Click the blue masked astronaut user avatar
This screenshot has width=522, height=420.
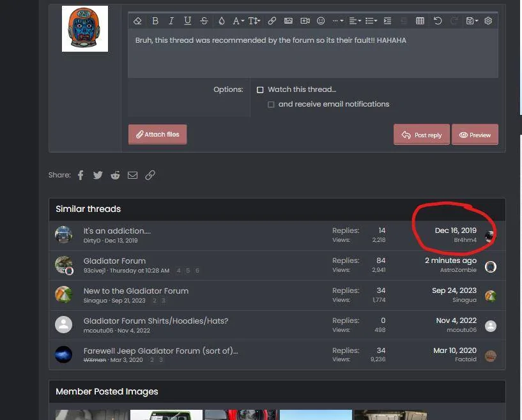pyautogui.click(x=85, y=29)
